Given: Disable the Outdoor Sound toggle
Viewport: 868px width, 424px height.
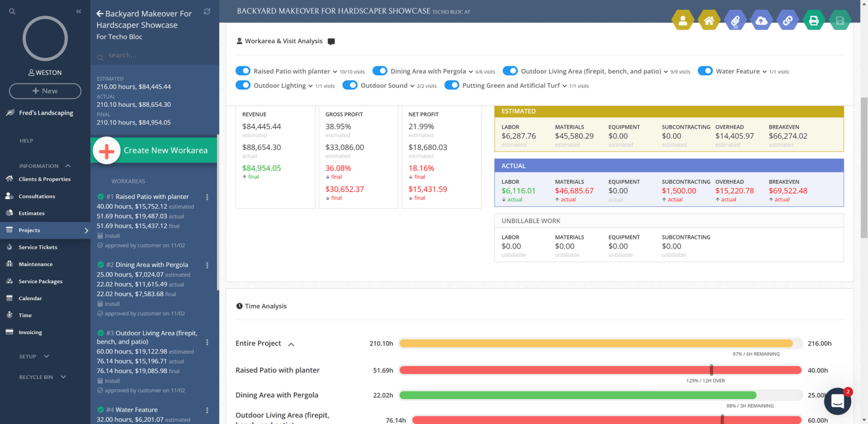Looking at the screenshot, I should 350,85.
